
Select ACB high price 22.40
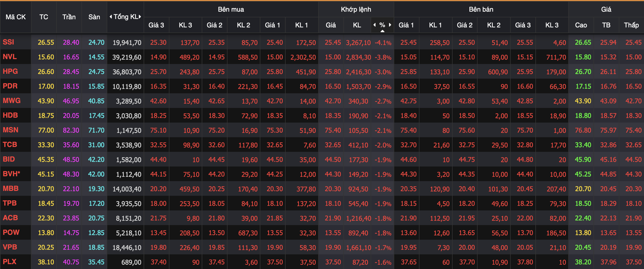point(583,218)
